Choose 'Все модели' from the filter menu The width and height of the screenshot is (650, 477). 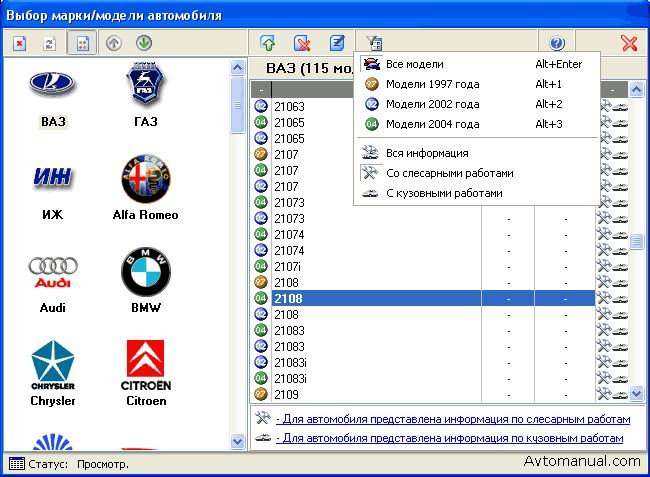click(477, 64)
